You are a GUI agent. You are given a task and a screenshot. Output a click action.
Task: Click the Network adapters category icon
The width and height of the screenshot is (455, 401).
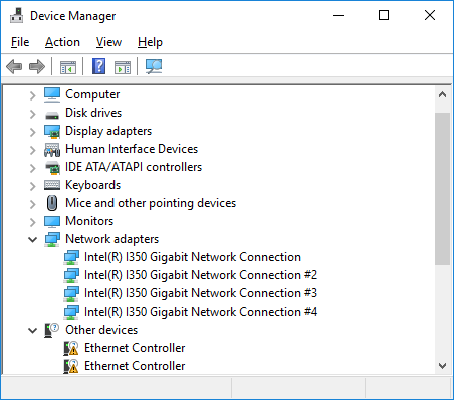[52, 239]
